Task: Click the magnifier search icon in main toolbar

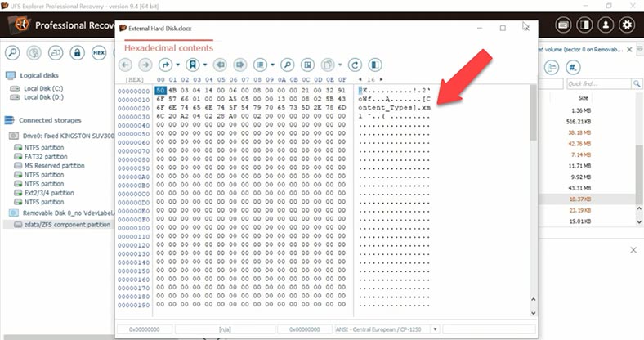Action: point(12,53)
